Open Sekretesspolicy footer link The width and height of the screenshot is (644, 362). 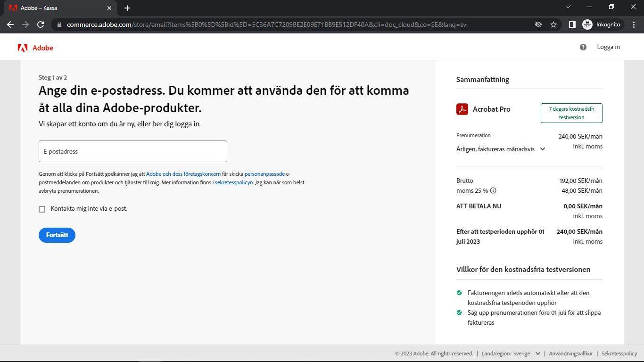coord(619,354)
